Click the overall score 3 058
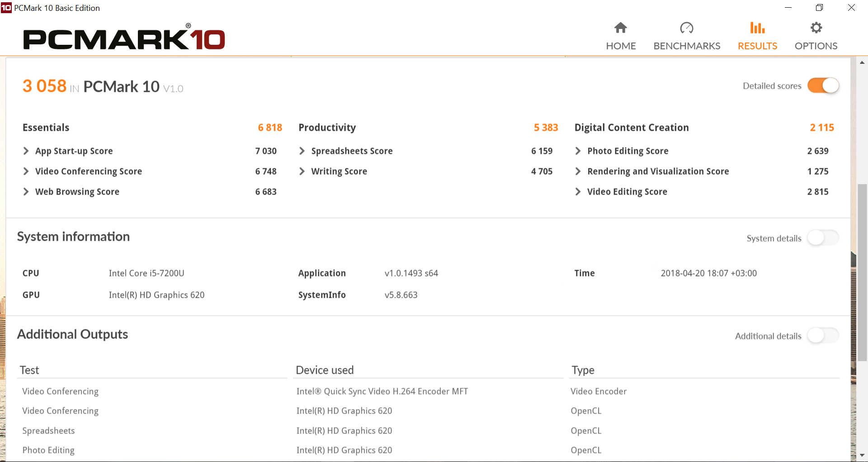This screenshot has width=868, height=462. pos(44,86)
